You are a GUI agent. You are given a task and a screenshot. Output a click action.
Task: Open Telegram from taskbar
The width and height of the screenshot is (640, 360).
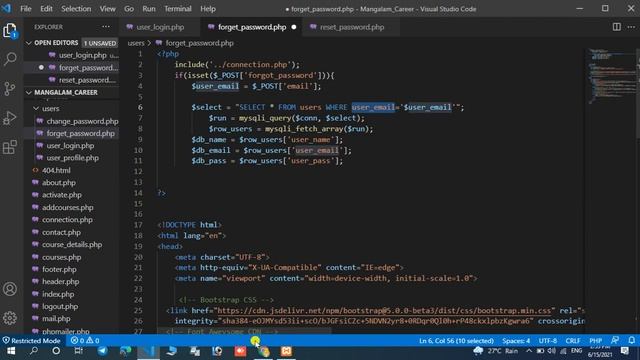coord(102,351)
